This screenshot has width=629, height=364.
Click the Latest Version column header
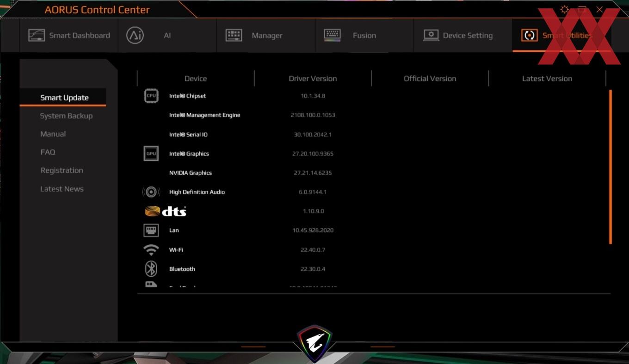547,79
